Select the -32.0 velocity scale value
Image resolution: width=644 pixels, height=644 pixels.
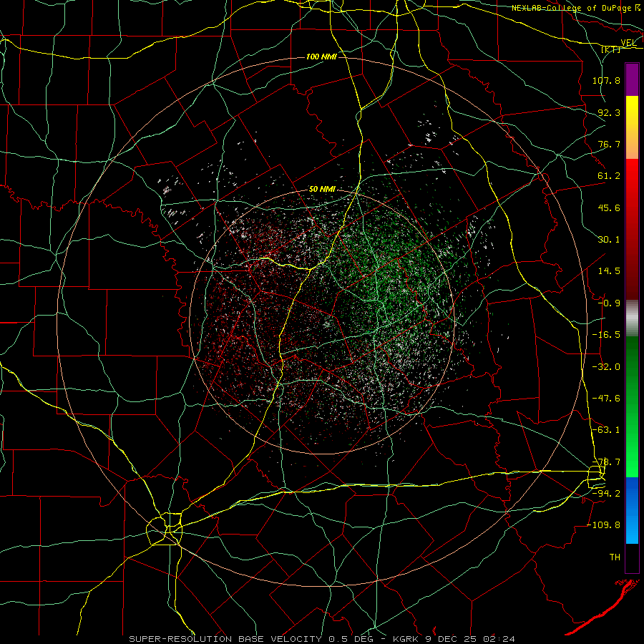(x=606, y=367)
